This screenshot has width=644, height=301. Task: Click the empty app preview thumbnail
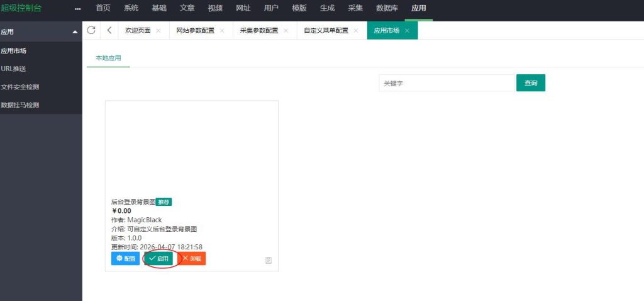pyautogui.click(x=192, y=149)
